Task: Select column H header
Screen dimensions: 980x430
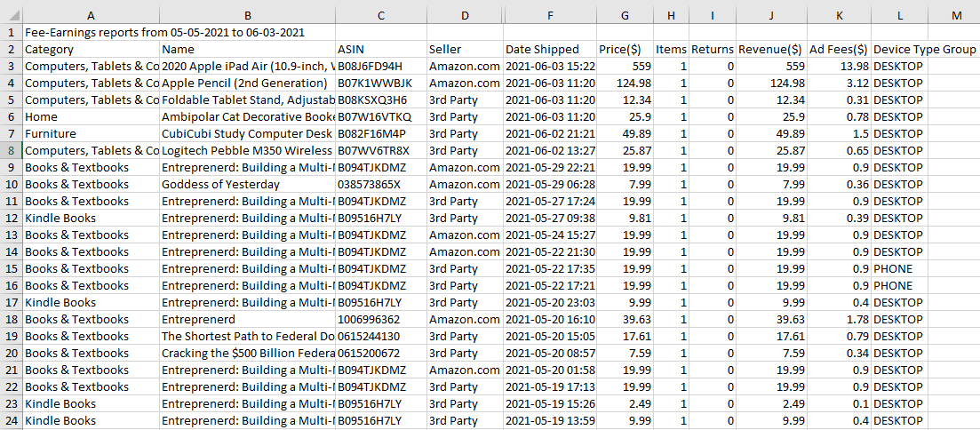Action: tap(671, 16)
